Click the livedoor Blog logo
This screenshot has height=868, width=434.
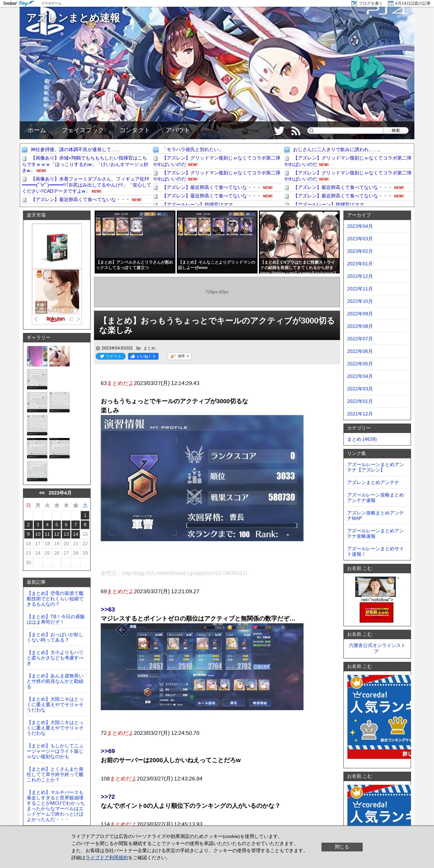tap(19, 3)
